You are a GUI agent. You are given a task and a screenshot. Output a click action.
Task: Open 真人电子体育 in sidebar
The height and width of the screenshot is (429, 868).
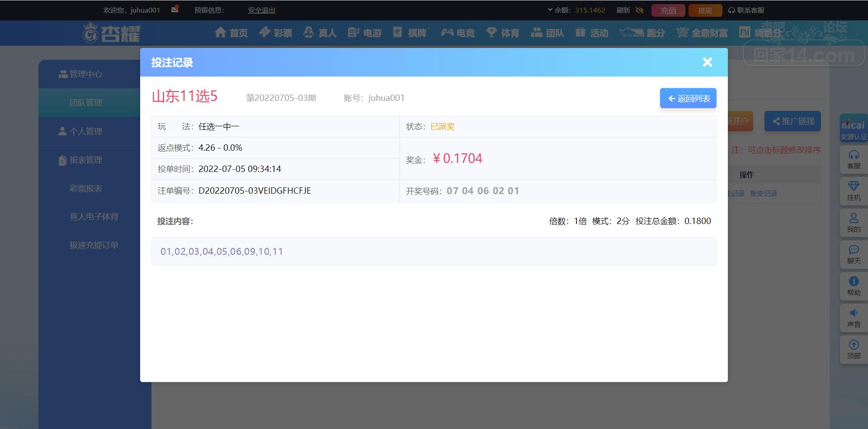pos(94,217)
